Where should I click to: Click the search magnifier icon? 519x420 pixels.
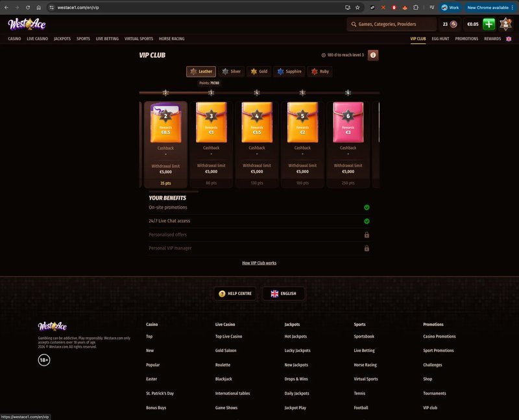(354, 24)
